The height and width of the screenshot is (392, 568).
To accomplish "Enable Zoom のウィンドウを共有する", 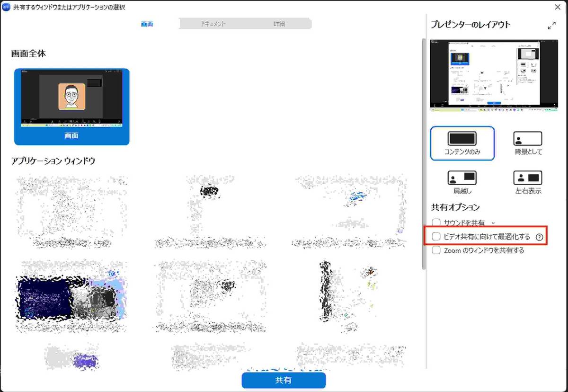I will coord(436,250).
